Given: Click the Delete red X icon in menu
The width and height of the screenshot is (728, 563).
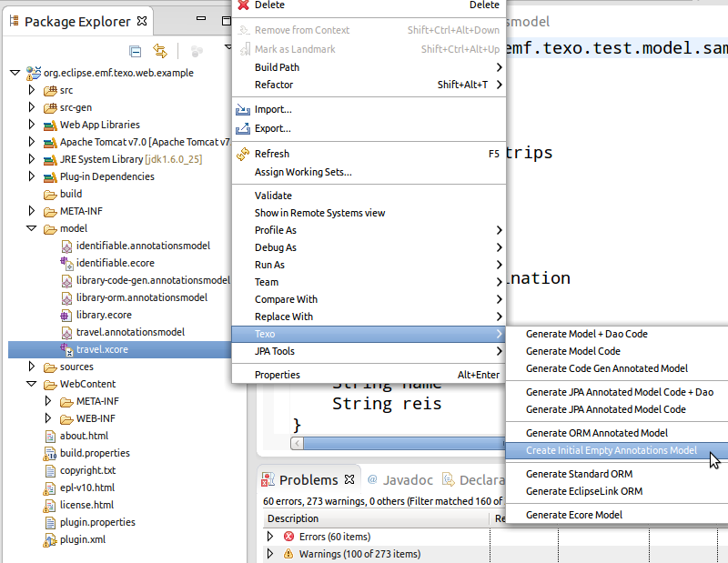Looking at the screenshot, I should coord(243,5).
